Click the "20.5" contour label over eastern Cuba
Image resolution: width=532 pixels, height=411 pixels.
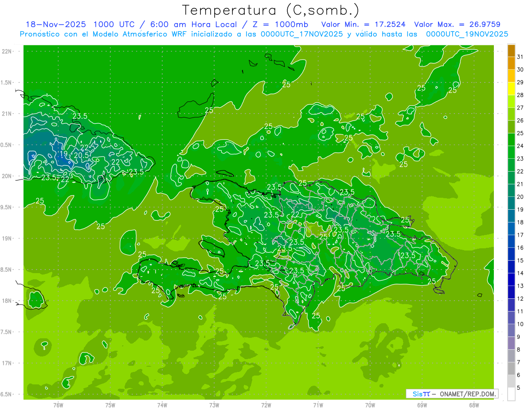point(82,156)
